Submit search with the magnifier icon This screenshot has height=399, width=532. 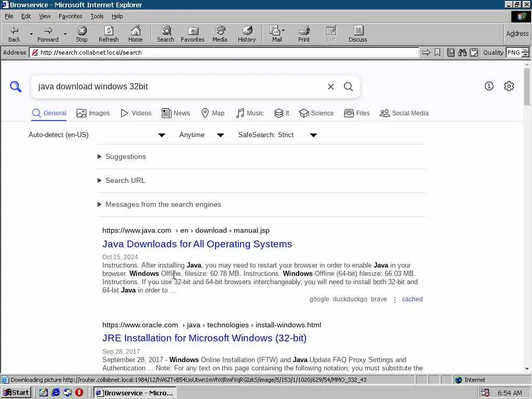pos(349,87)
